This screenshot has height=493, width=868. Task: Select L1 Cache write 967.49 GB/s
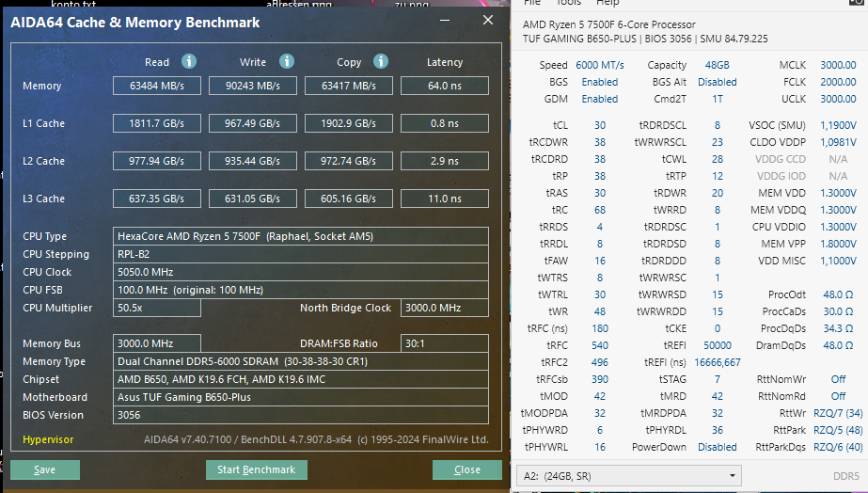[x=252, y=123]
